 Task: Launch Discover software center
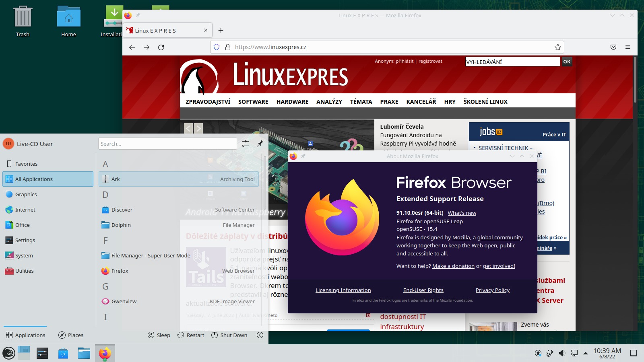179,210
